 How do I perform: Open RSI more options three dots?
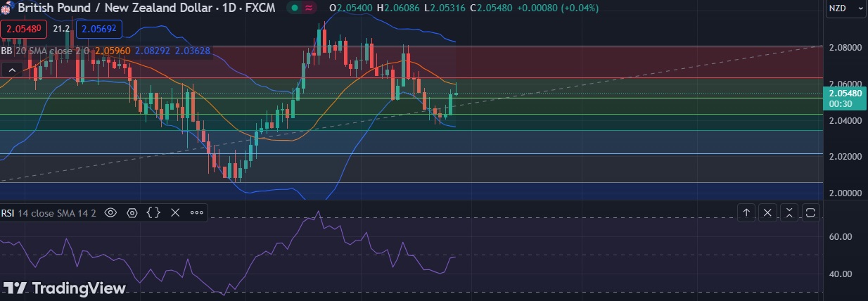197,212
